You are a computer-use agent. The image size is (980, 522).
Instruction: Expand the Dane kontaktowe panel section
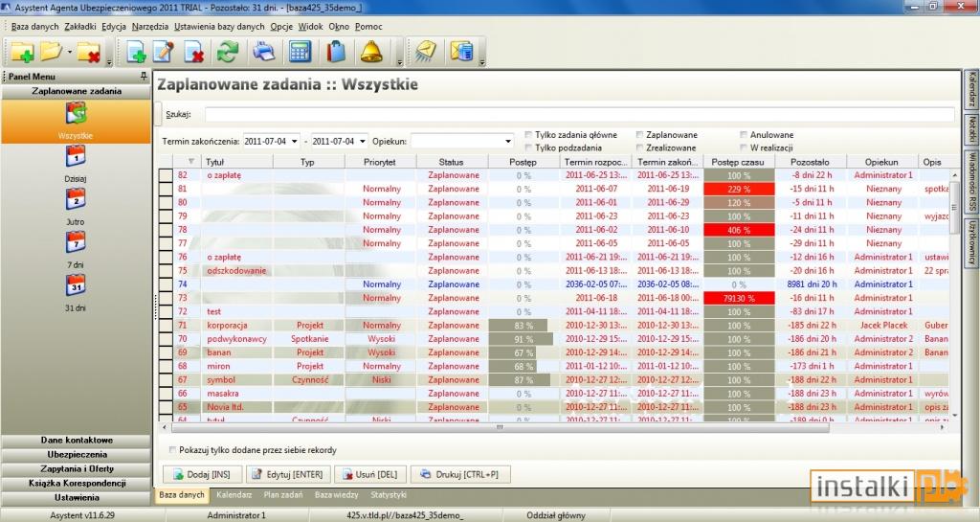point(77,440)
